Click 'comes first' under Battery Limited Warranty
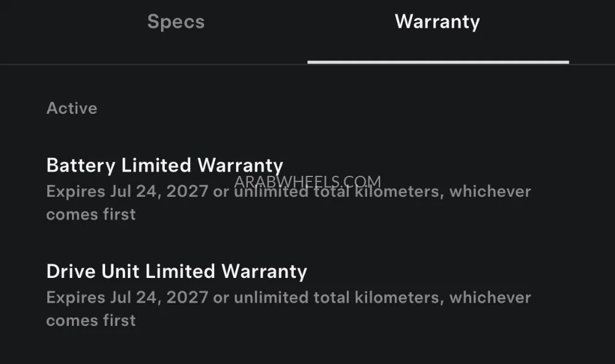This screenshot has width=615, height=364. click(x=91, y=215)
